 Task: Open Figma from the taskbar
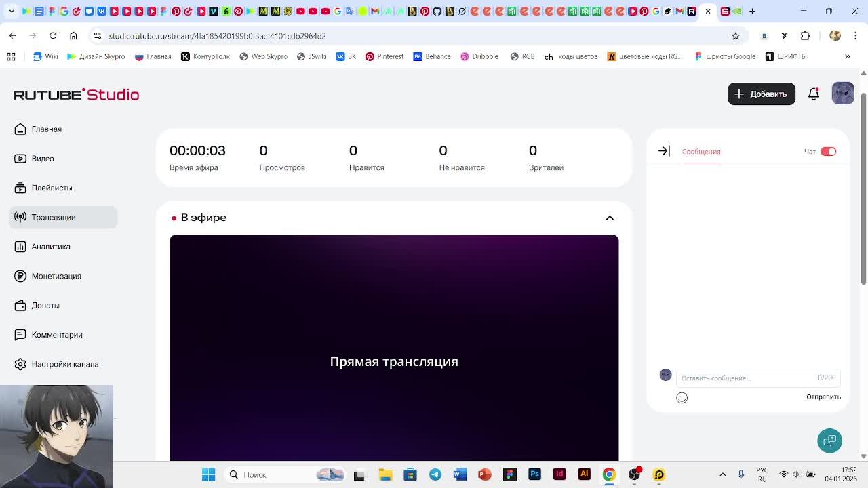point(510,474)
